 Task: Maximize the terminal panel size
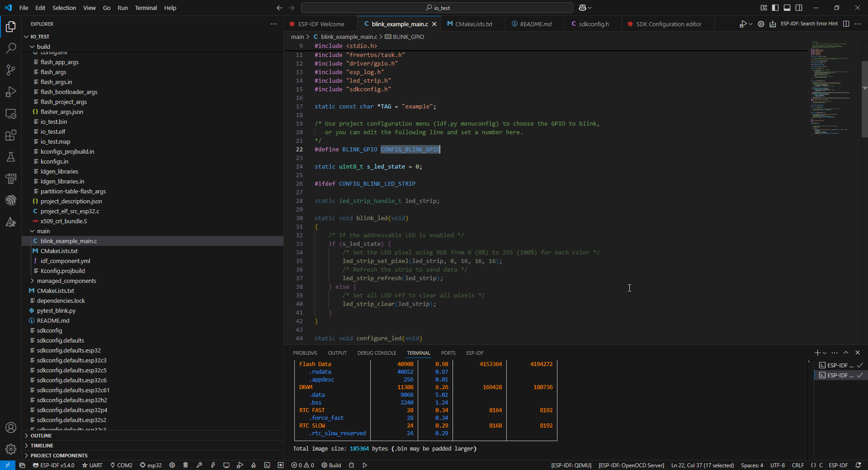[846, 352]
